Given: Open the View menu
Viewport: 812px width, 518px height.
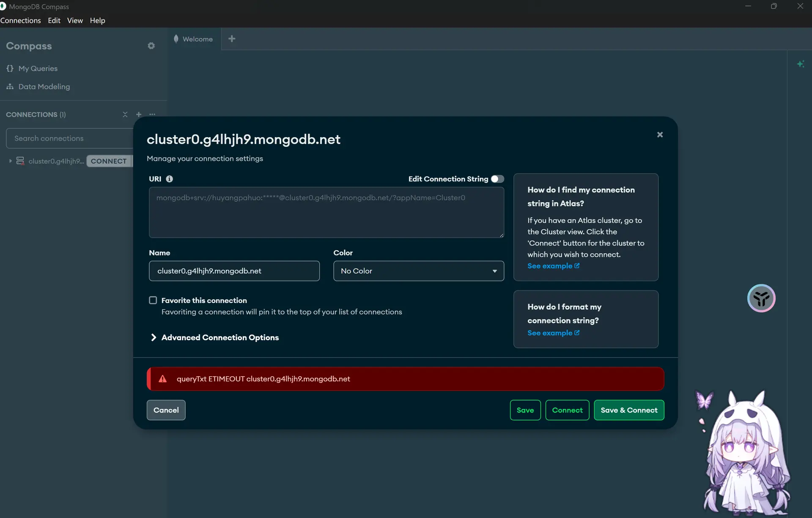Looking at the screenshot, I should (75, 20).
